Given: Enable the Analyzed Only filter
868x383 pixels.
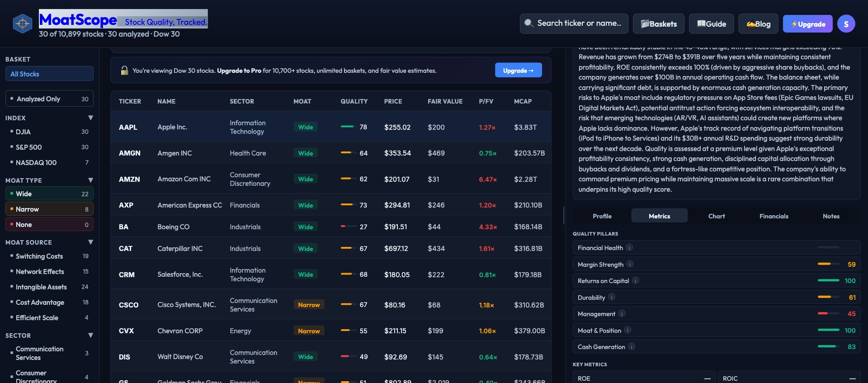Looking at the screenshot, I should pos(49,99).
